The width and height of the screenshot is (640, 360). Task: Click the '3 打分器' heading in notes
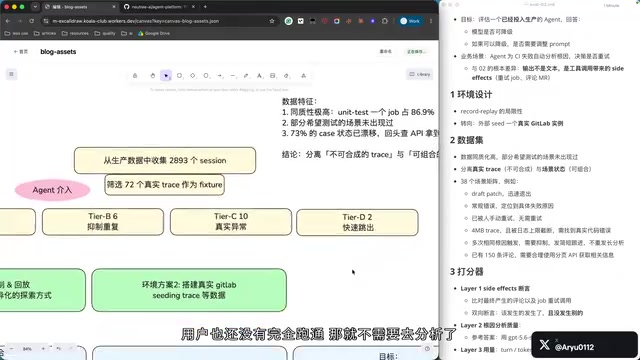click(467, 272)
